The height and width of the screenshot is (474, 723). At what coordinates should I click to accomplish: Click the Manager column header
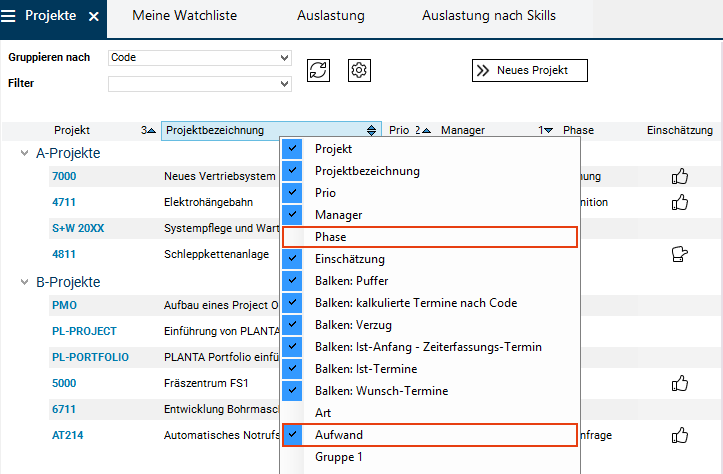(x=462, y=130)
